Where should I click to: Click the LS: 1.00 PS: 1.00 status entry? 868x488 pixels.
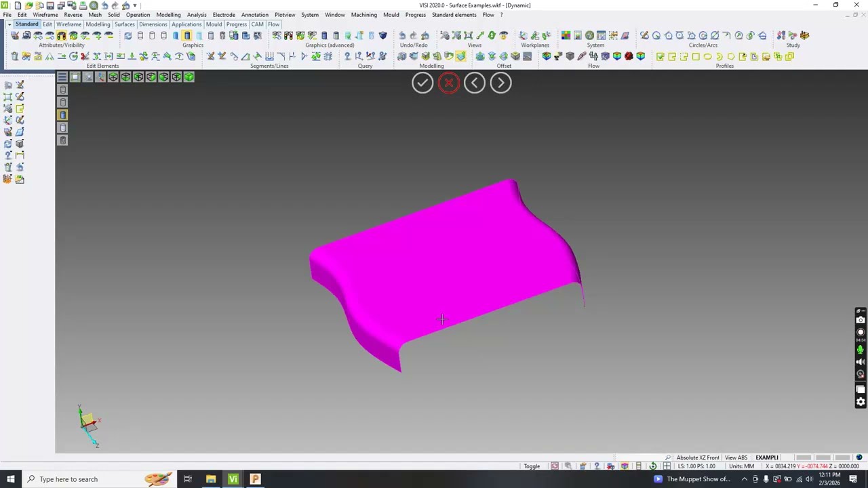pos(696,466)
